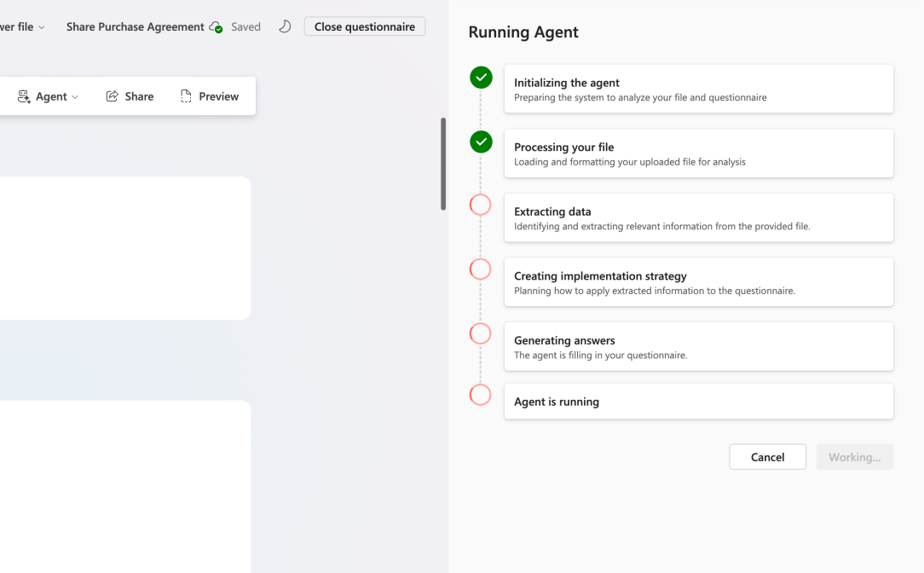Click the Share arrow icon
This screenshot has width=924, height=573.
(x=112, y=96)
